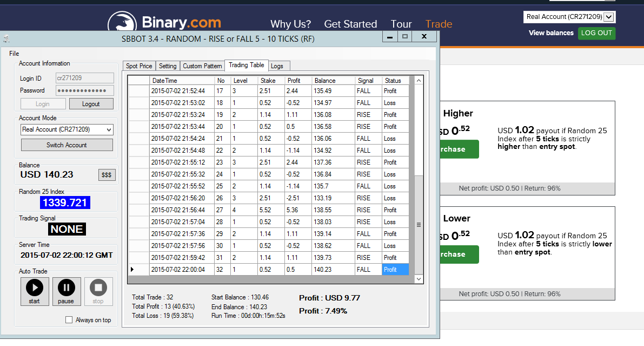Click the trading table scroll down arrow
Screen dimensions: 644x346
tap(419, 279)
